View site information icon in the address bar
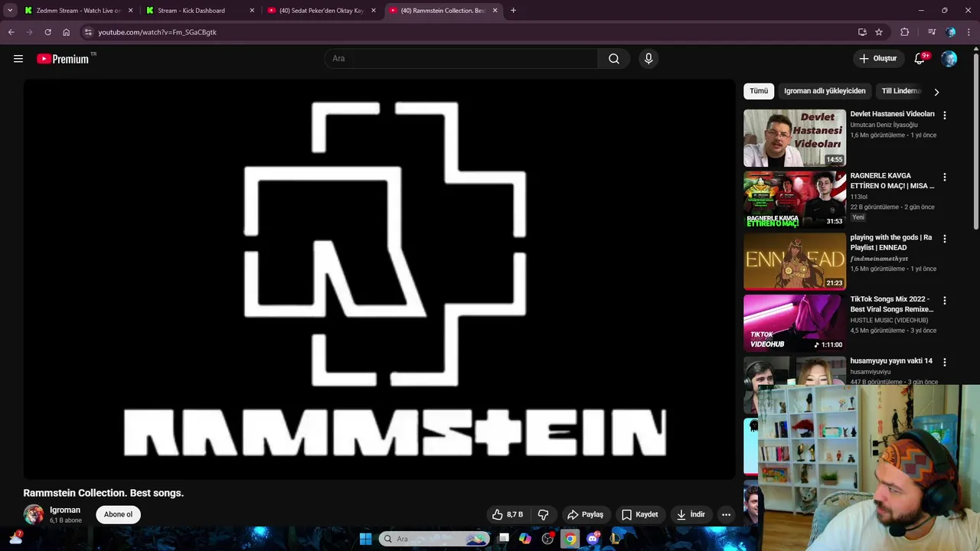 (x=88, y=32)
